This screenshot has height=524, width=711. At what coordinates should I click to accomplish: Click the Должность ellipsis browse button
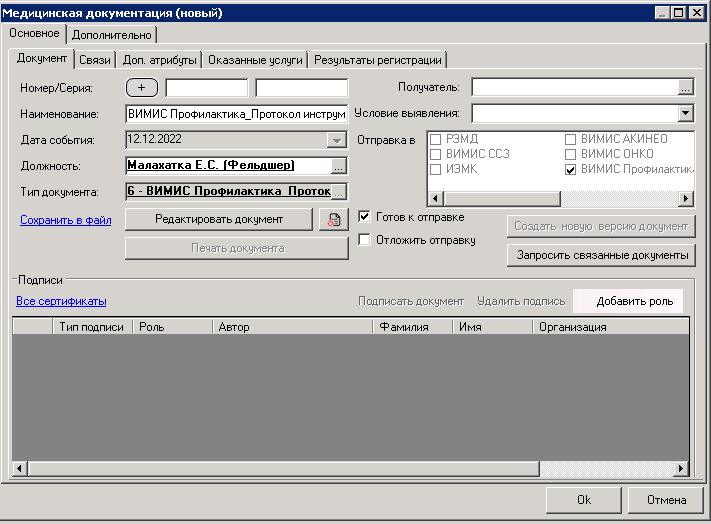(x=338, y=166)
